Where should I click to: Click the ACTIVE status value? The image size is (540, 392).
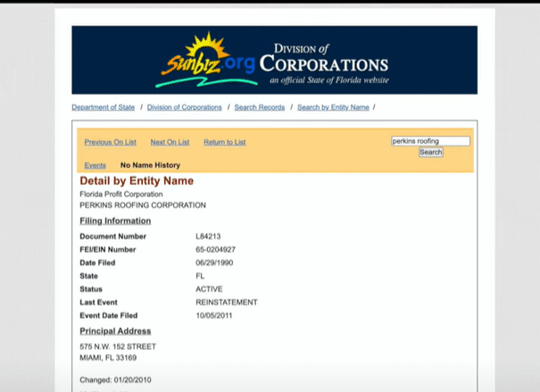pos(209,289)
